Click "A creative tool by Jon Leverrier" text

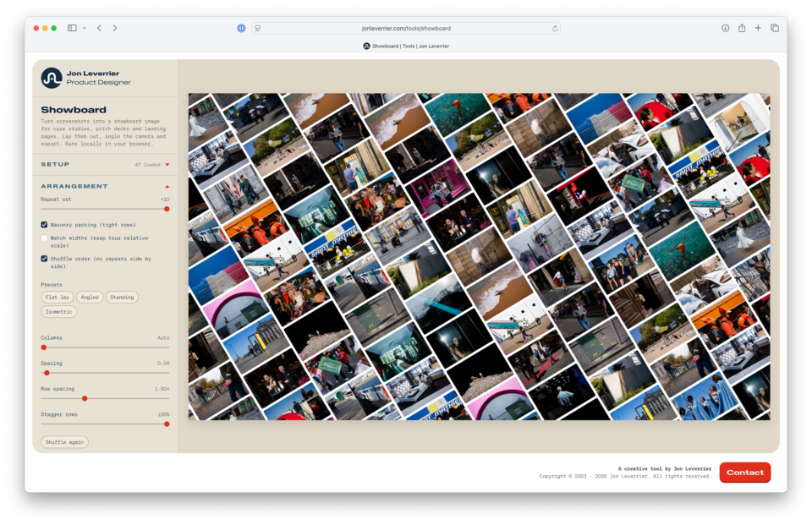point(665,468)
